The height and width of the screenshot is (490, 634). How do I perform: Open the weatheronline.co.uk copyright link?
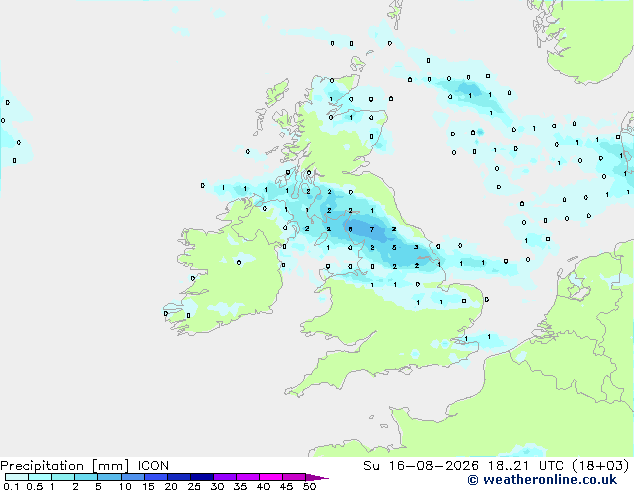[x=542, y=480]
